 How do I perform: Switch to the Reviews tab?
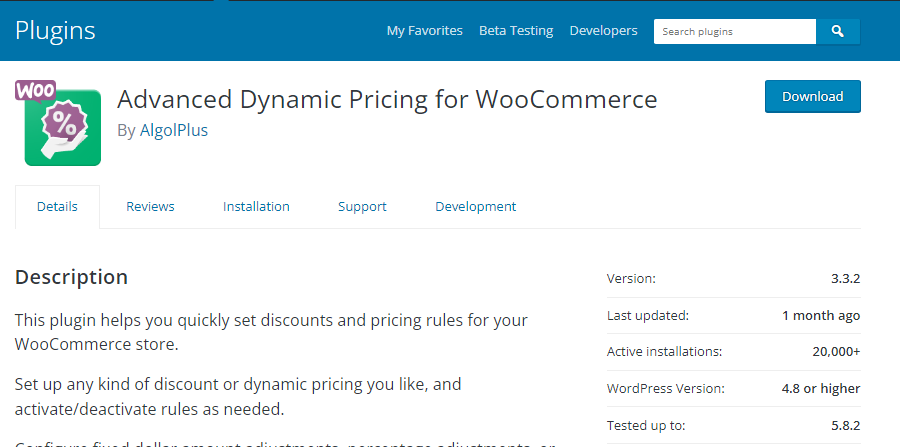pyautogui.click(x=150, y=207)
